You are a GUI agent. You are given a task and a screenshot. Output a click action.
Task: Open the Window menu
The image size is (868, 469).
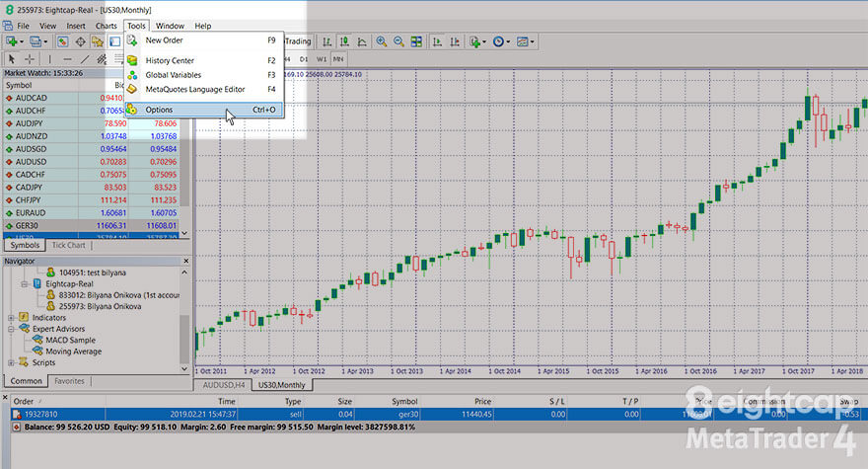point(170,26)
